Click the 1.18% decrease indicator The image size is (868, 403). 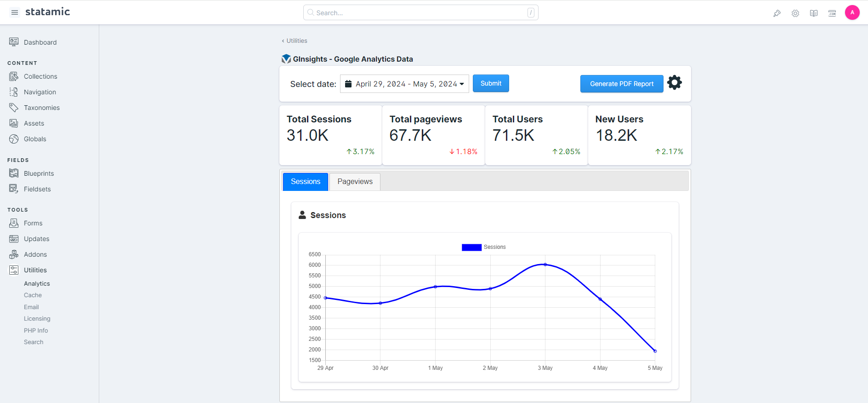(463, 152)
